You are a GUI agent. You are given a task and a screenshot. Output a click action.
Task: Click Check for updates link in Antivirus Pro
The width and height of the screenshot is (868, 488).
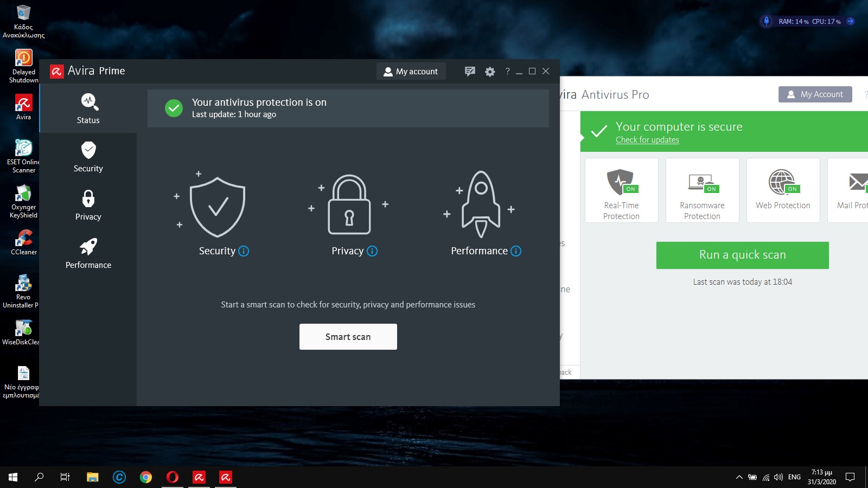click(647, 140)
